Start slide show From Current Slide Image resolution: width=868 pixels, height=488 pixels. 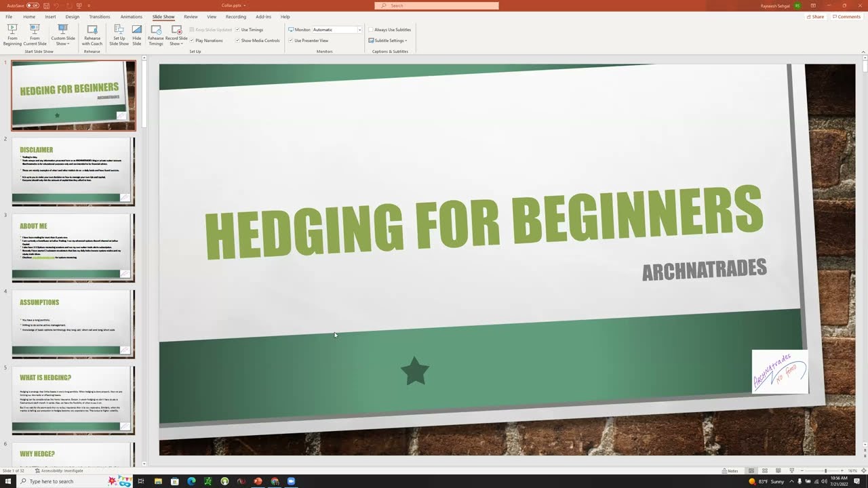click(x=35, y=35)
